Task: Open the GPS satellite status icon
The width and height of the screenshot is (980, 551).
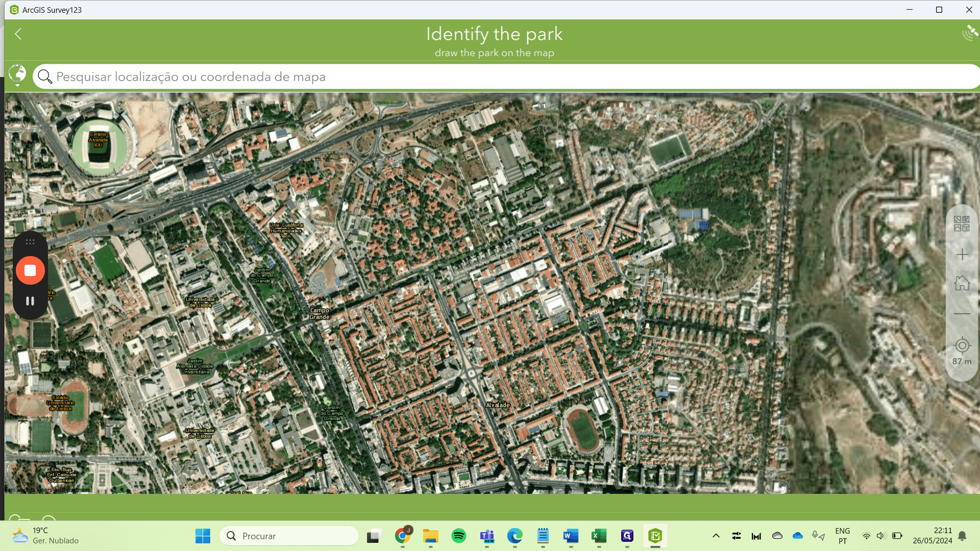Action: click(969, 33)
